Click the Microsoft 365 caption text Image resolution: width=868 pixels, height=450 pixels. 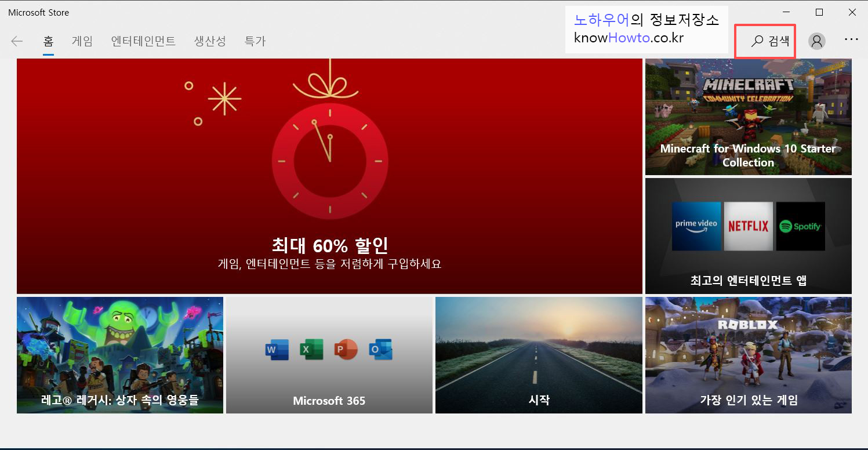[x=329, y=401]
